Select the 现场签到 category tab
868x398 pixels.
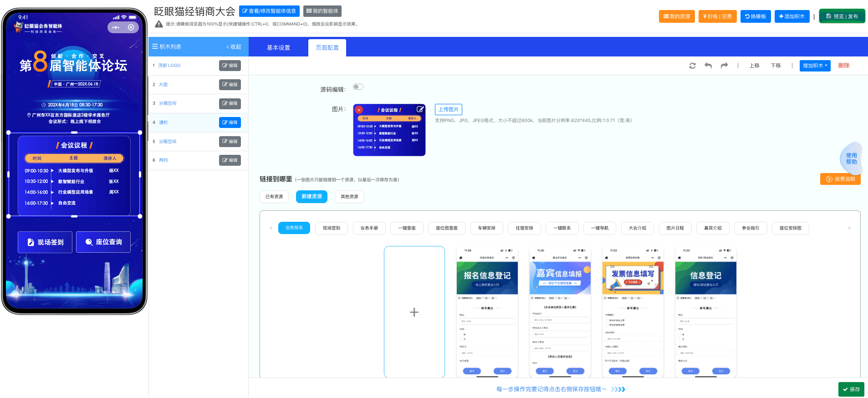331,228
